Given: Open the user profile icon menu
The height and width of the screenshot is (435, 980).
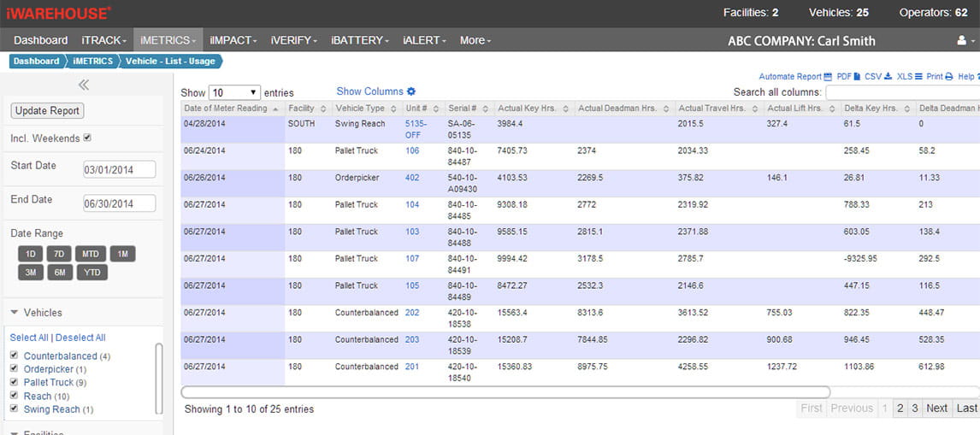Looking at the screenshot, I should pos(961,40).
